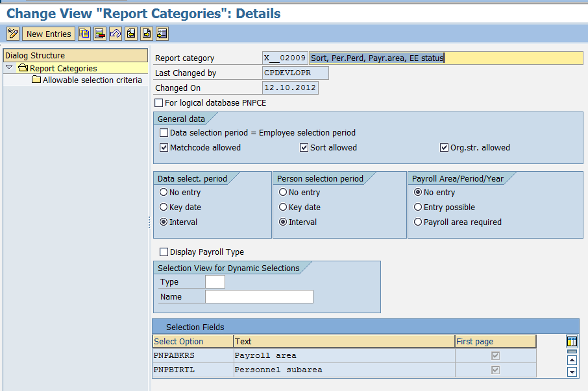Open table settings icon beside Selection Fields
The image size is (588, 391).
pos(572,342)
